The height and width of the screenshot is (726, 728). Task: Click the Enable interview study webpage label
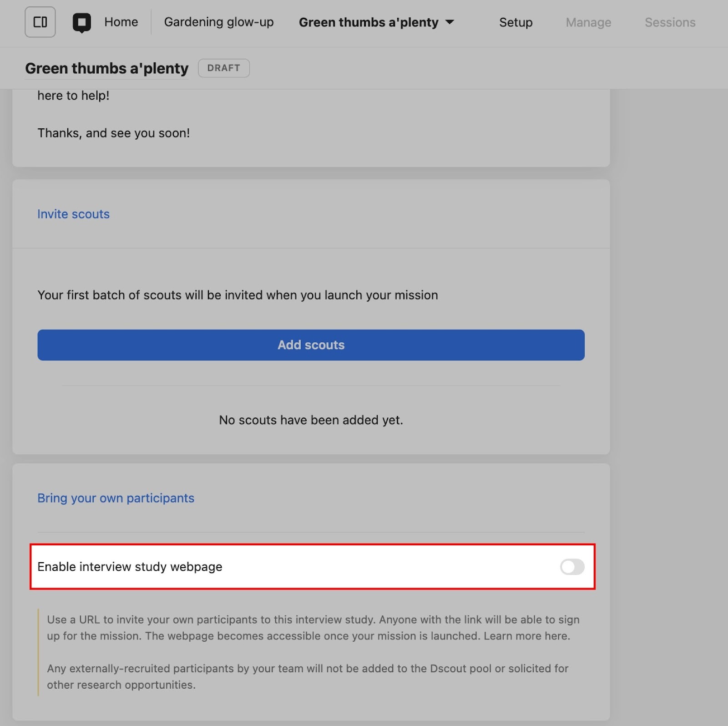(x=130, y=567)
